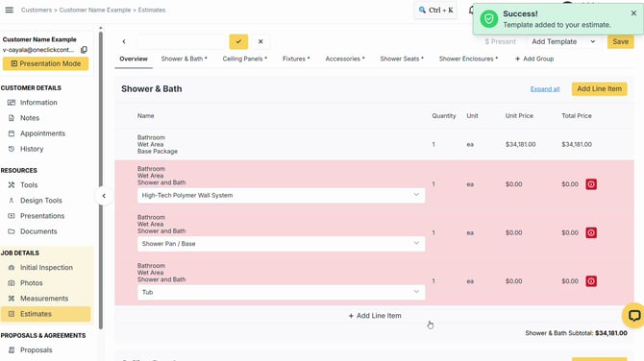
Task: Click the Tools wrench icon
Action: [x=12, y=185]
